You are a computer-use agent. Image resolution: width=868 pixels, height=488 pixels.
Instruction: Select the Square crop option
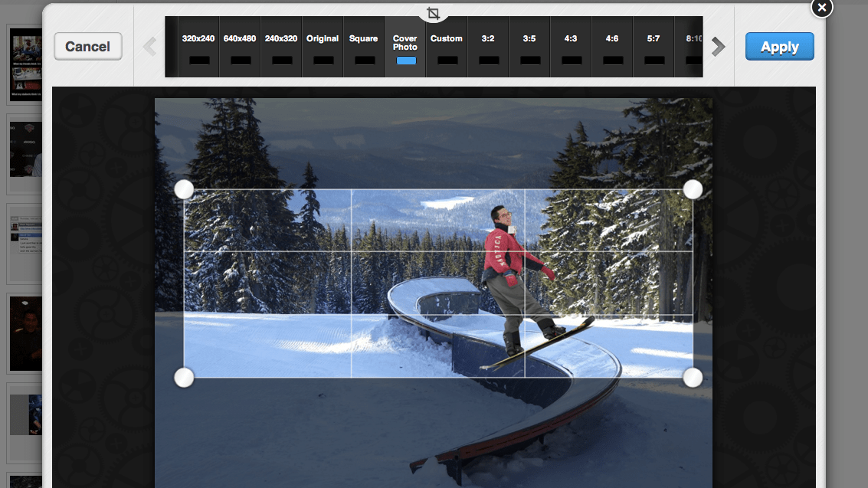tap(364, 47)
